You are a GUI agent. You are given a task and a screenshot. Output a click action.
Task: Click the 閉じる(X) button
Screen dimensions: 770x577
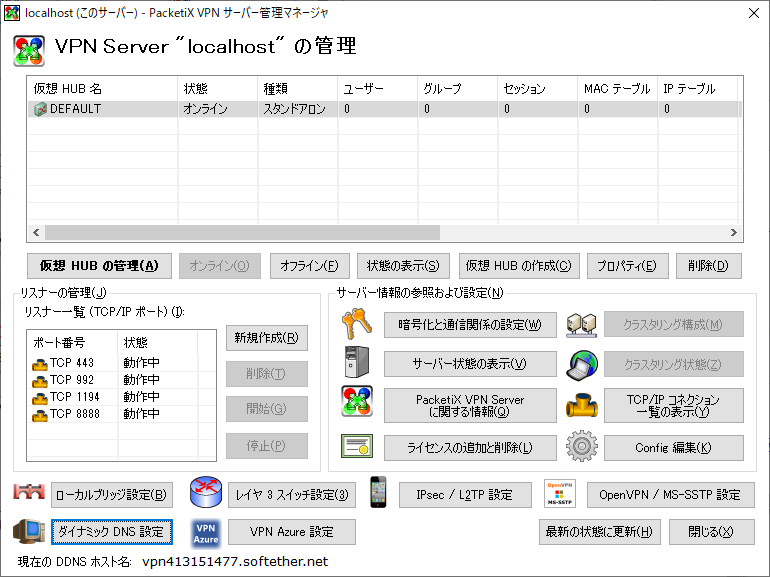(712, 532)
